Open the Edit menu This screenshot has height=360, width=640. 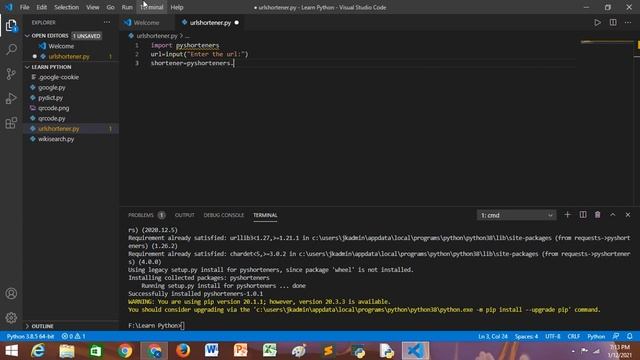[x=42, y=7]
